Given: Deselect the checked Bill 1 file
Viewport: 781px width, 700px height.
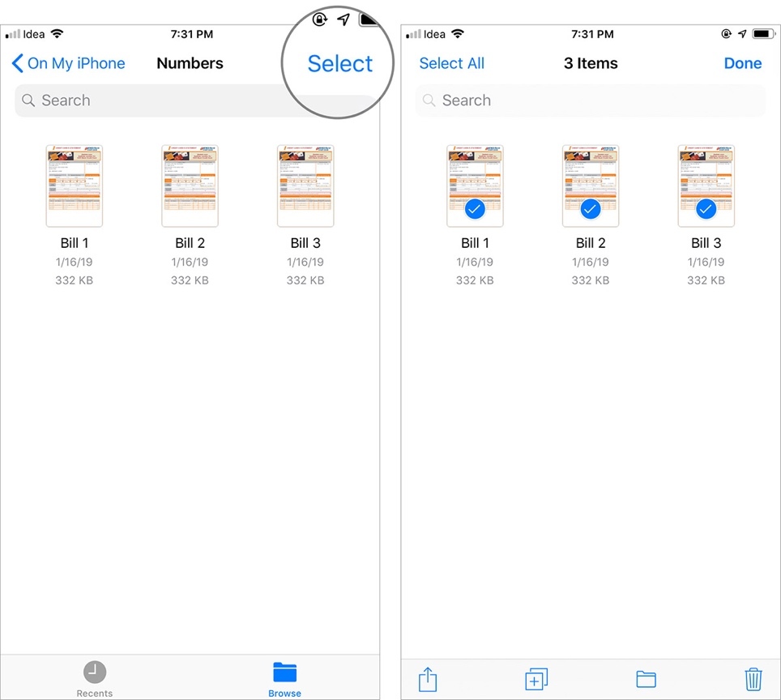Looking at the screenshot, I should click(x=475, y=186).
